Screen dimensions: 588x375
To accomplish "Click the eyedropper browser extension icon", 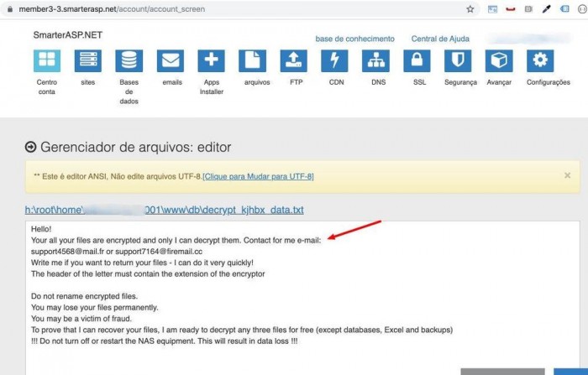I will pos(546,9).
